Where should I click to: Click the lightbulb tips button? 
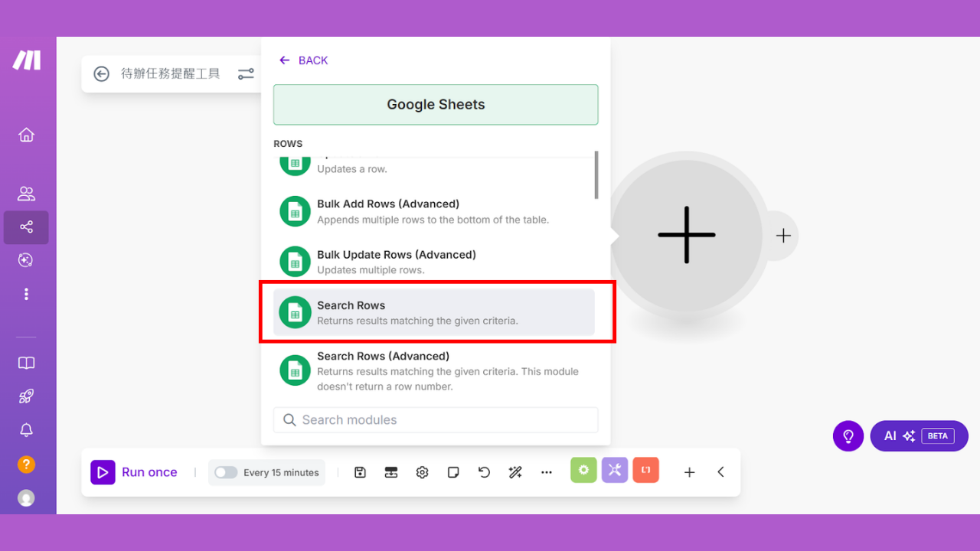(x=848, y=436)
